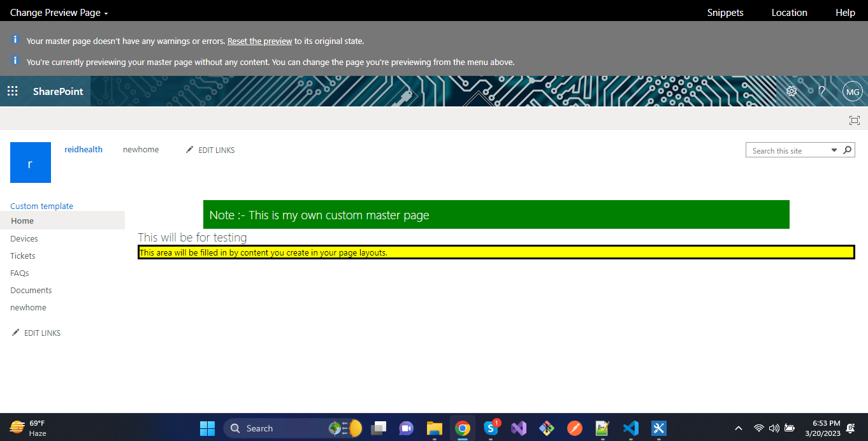
Task: Open the reidhealth breadcrumb link
Action: tap(83, 149)
